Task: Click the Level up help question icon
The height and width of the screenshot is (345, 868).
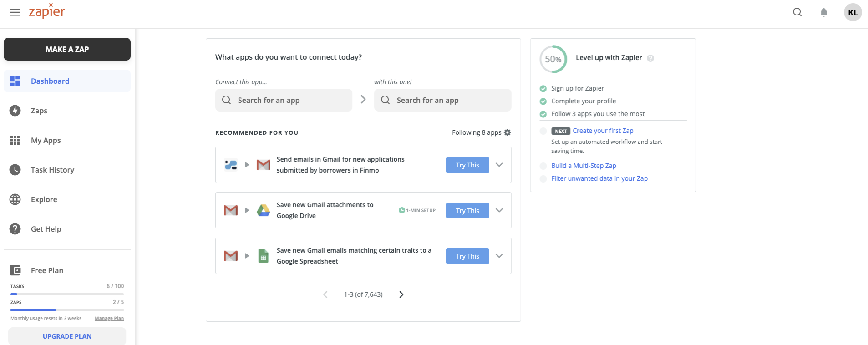Action: click(650, 58)
